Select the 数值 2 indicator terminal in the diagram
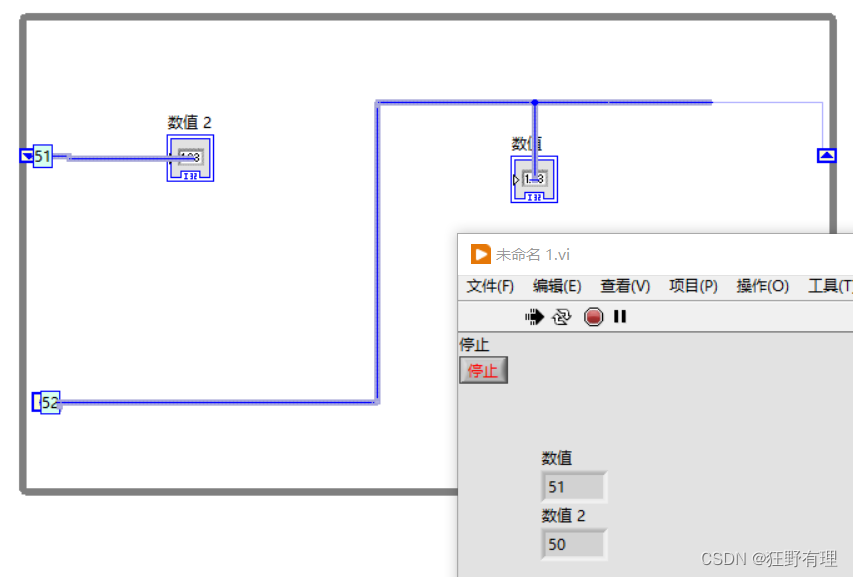This screenshot has height=577, width=853. (190, 158)
